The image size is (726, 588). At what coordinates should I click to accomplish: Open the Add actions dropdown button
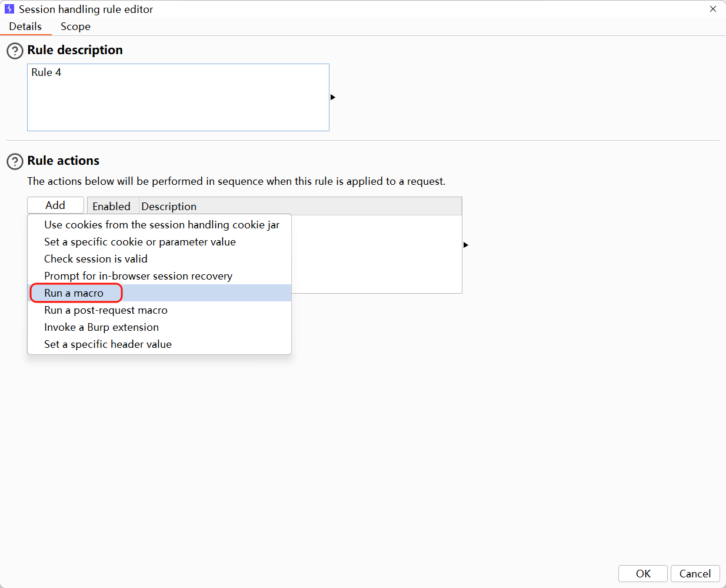coord(55,205)
